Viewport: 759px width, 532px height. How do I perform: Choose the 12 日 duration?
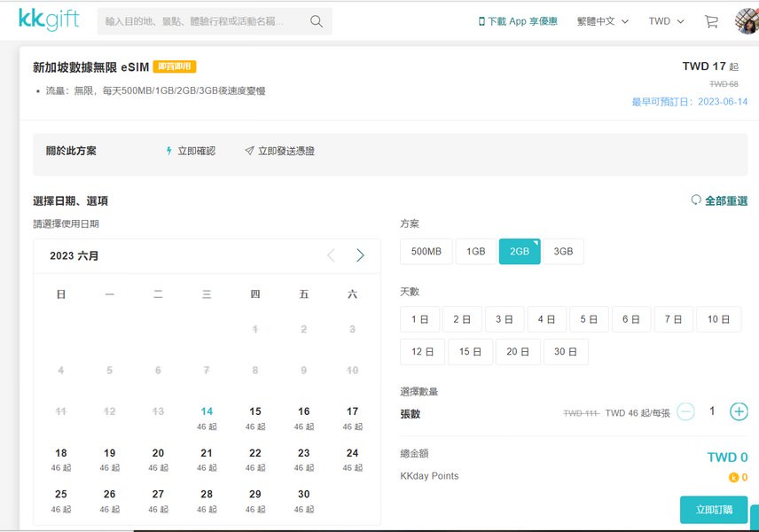(x=422, y=351)
